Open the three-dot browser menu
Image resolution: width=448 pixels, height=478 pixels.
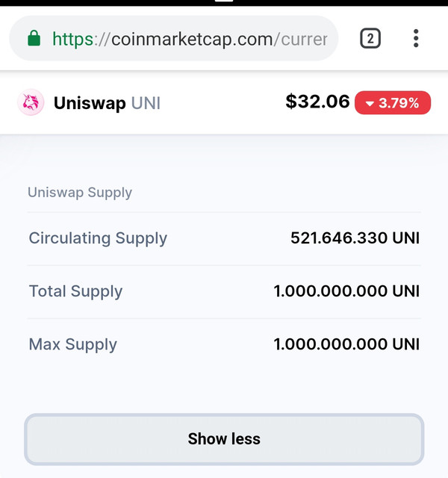(416, 38)
